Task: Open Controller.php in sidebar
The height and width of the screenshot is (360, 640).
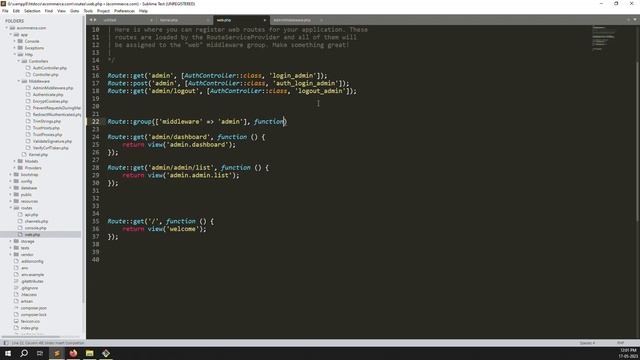Action: click(x=46, y=75)
